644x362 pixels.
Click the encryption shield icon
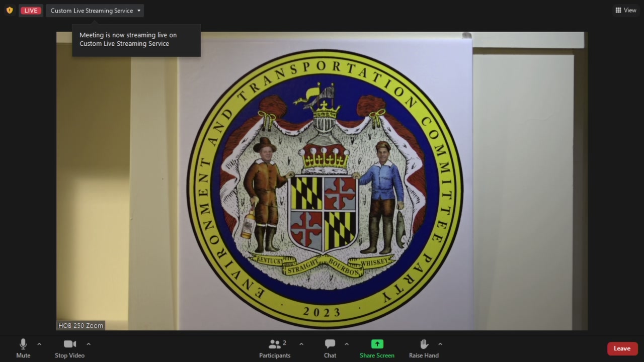pos(10,10)
